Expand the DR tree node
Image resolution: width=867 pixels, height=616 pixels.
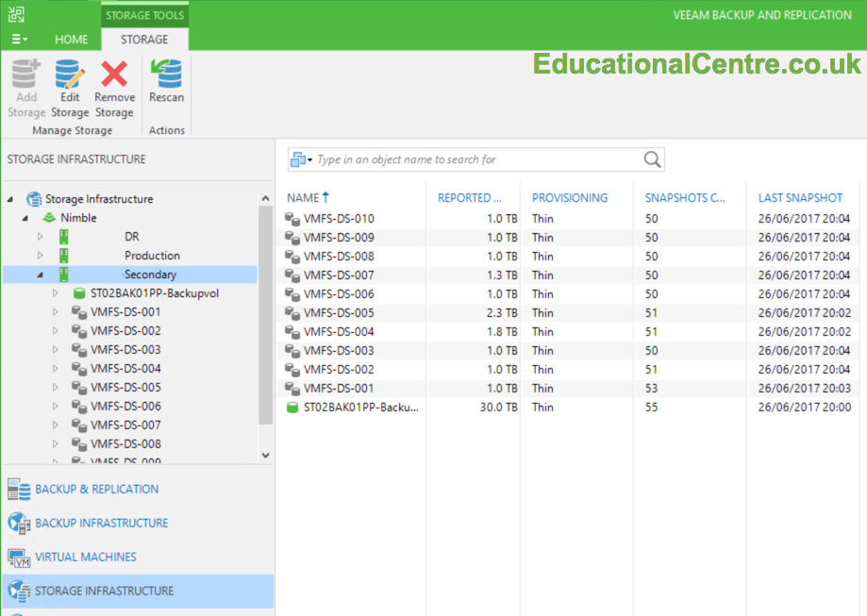coord(41,235)
